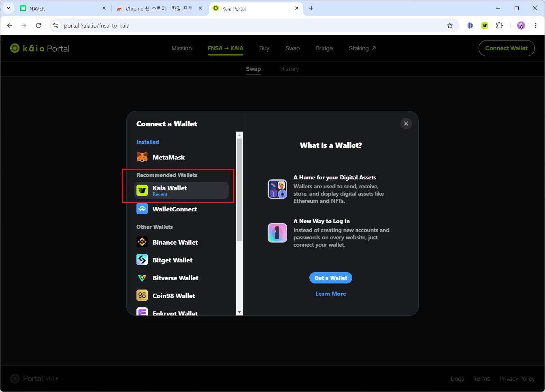This screenshot has width=545, height=392.
Task: Click the blue extension icon in toolbar
Action: coord(470,26)
